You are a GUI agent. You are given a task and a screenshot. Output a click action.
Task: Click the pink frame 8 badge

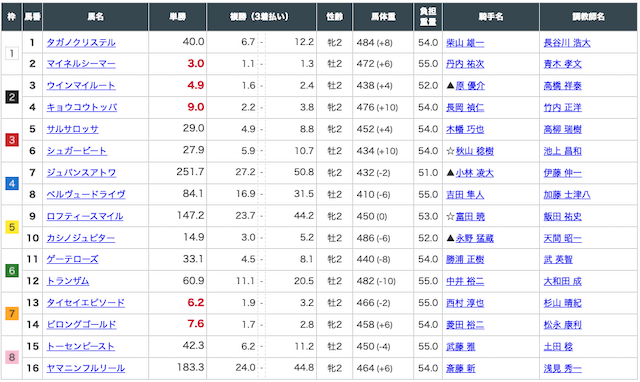coord(12,357)
